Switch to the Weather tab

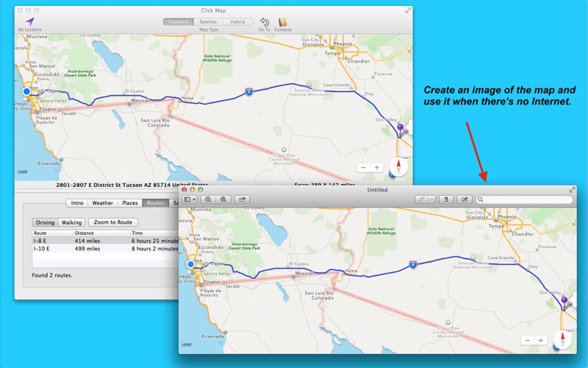[x=102, y=203]
